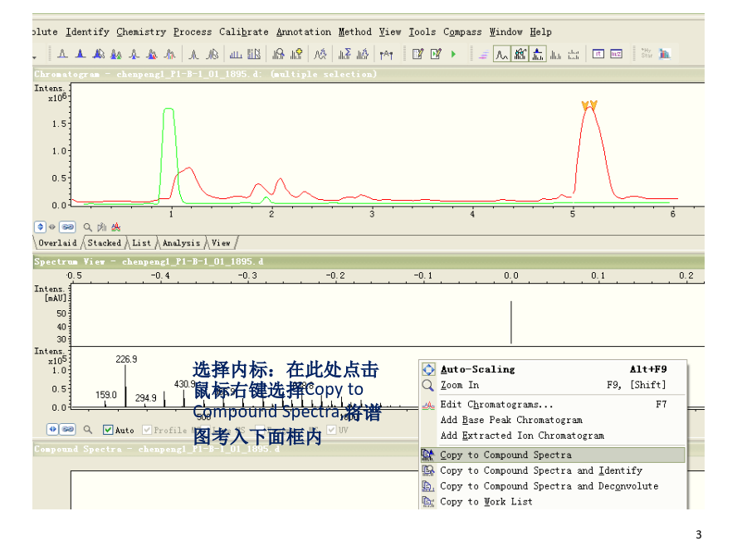Screen dimensions: 747x560
Task: Click the blue and red double peak toolbar icon
Action: (x=152, y=54)
